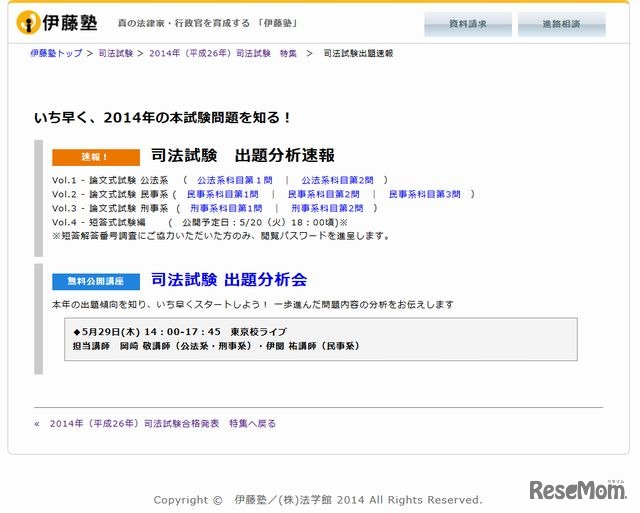Open 刑事系科目第2問 link
The height and width of the screenshot is (513, 640).
click(327, 208)
